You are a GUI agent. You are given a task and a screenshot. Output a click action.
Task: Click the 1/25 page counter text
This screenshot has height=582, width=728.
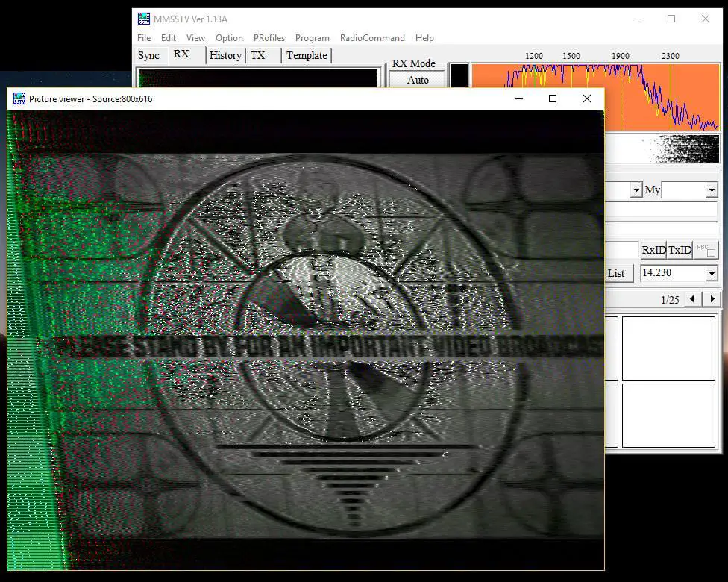670,300
